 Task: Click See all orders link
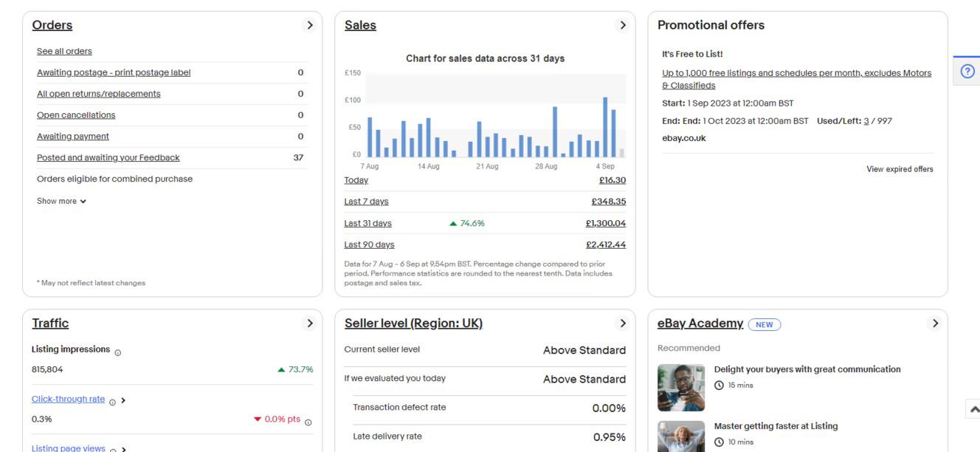tap(64, 51)
